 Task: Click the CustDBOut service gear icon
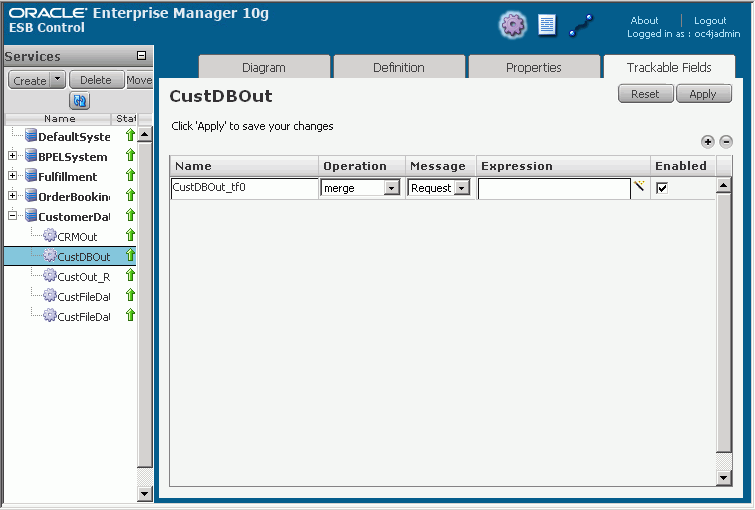pyautogui.click(x=50, y=255)
